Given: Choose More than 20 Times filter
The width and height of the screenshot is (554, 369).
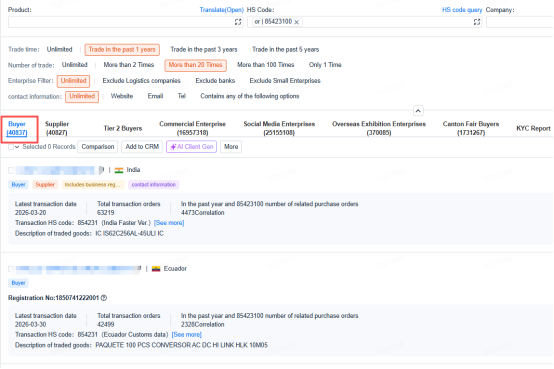Looking at the screenshot, I should coord(195,65).
